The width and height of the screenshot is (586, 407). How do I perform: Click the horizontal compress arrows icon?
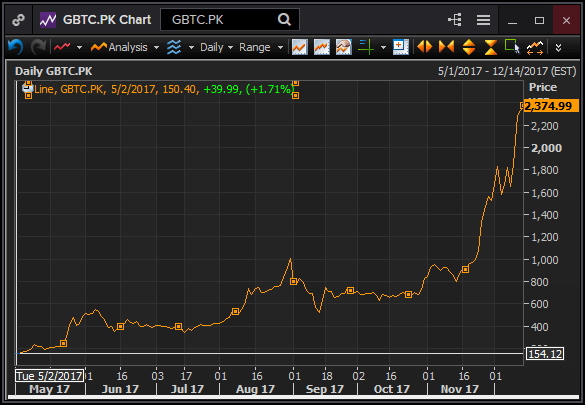[446, 47]
